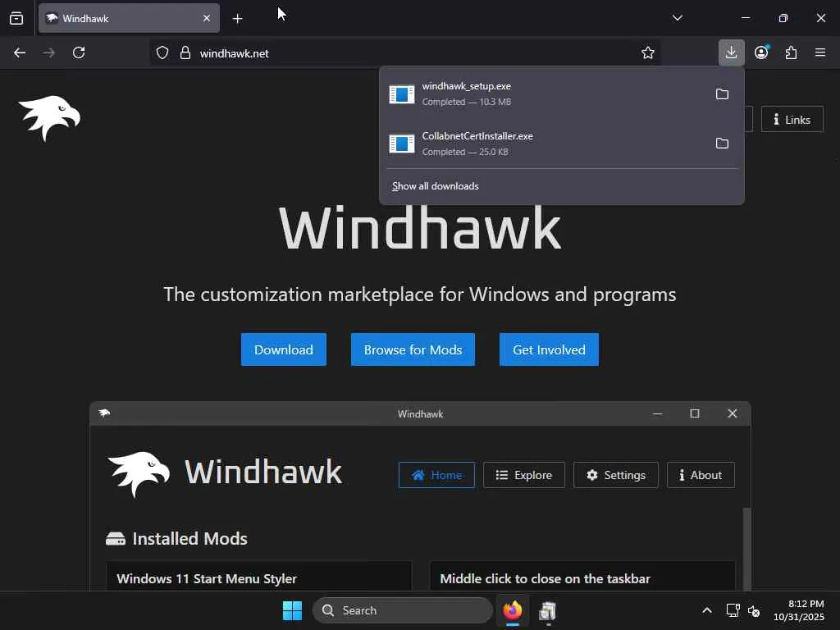Open the file manager taskbar app

click(x=547, y=610)
